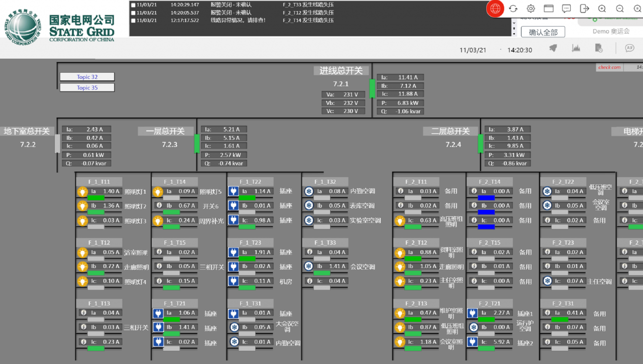The width and height of the screenshot is (643, 364).
Task: Click the refresh icon in top toolbar
Action: pos(513,9)
